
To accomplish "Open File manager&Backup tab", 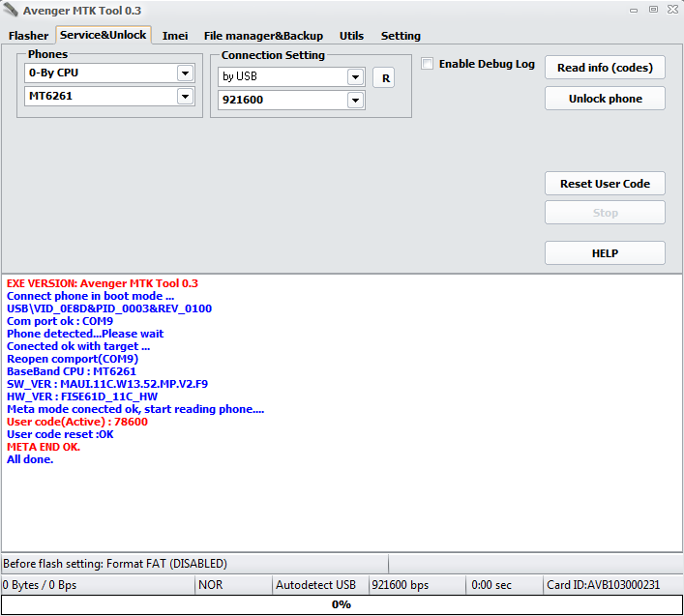I will coord(263,36).
